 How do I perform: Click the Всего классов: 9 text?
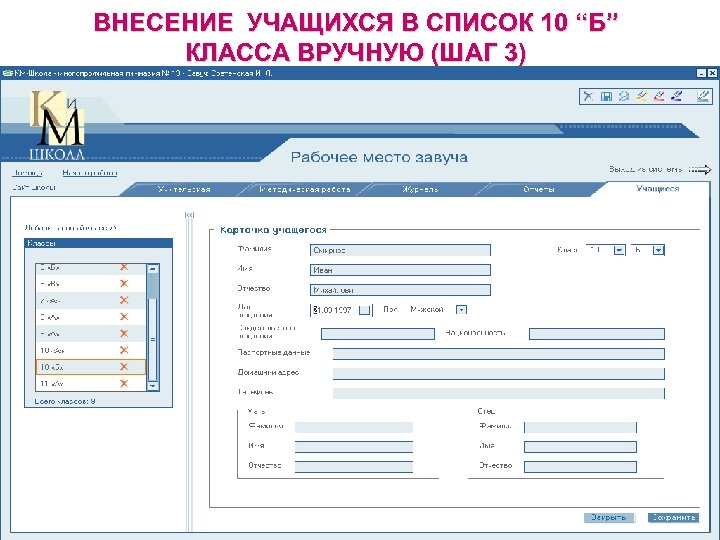[x=65, y=401]
